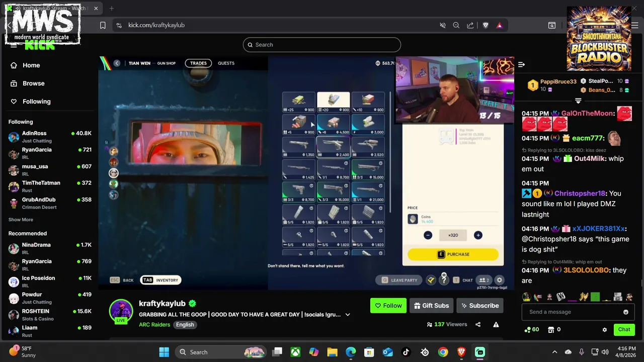This screenshot has width=644, height=362.
Task: Expand sidebar channels with Show More
Action: (x=21, y=220)
